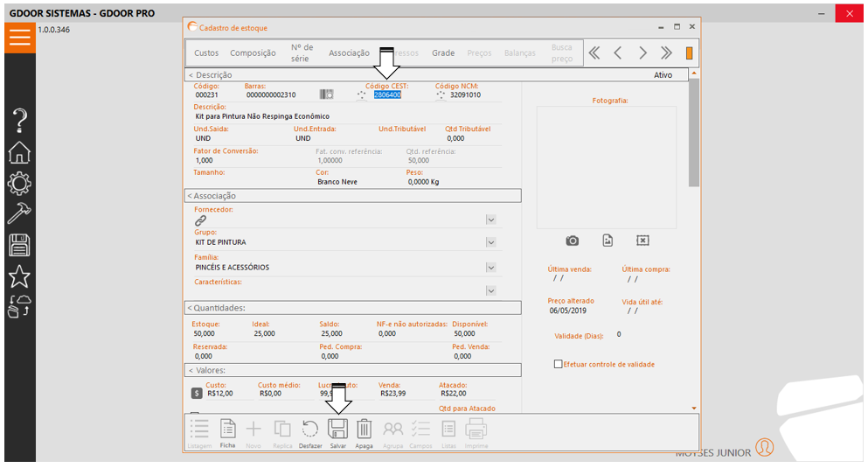The width and height of the screenshot is (868, 468).
Task: Click the Código CEST input field
Action: (x=387, y=95)
